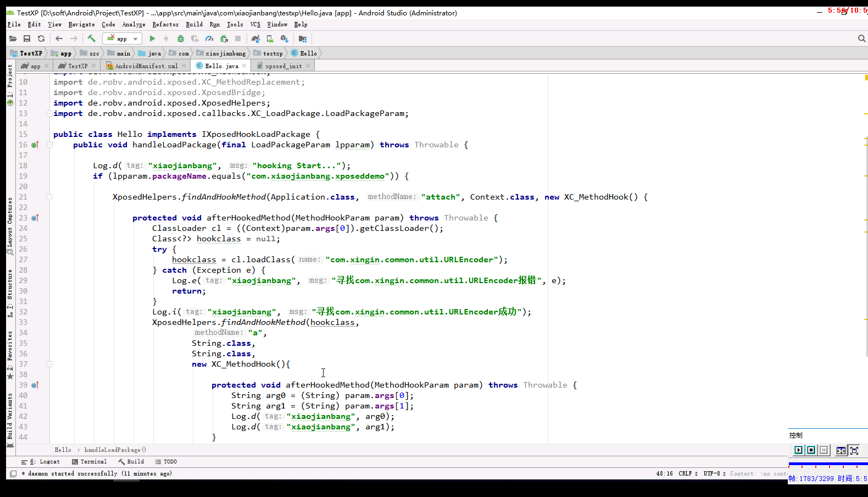The image size is (868, 497).
Task: Collapse the XC_MethodHook block at line 37
Action: (x=49, y=364)
